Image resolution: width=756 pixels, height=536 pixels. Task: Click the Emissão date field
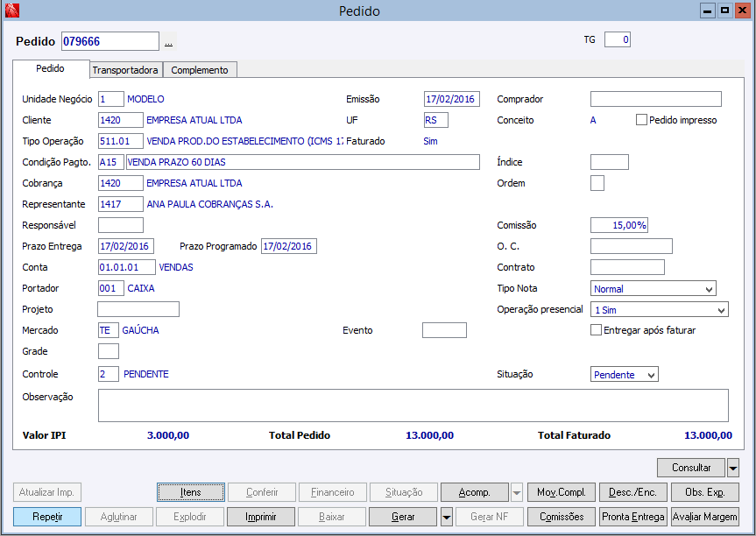452,99
